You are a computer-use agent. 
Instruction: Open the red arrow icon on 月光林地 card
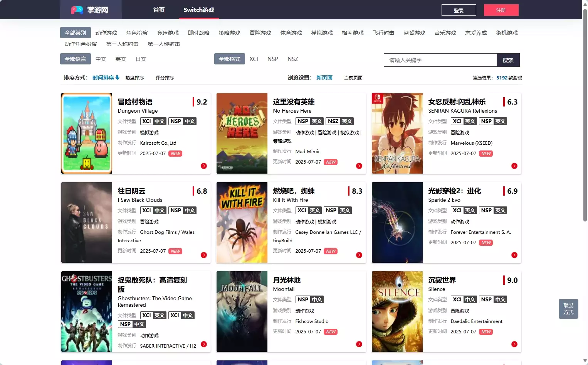click(x=359, y=344)
